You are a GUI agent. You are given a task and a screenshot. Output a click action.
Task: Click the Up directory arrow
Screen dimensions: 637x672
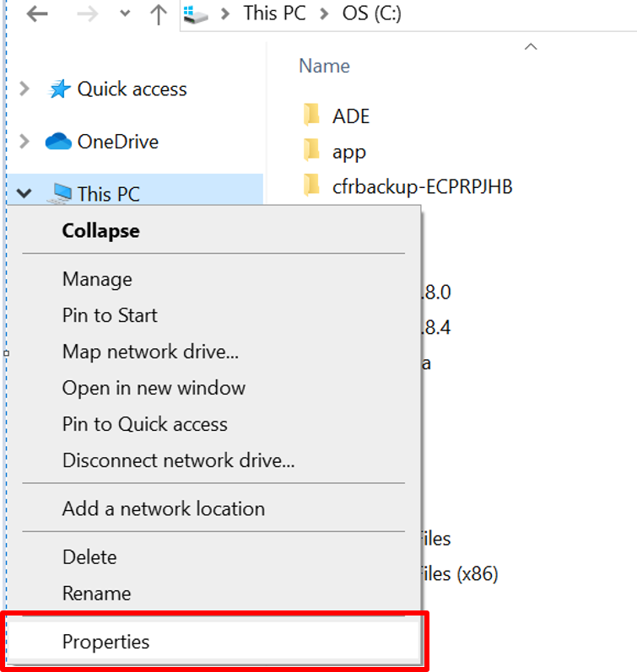coord(158,14)
